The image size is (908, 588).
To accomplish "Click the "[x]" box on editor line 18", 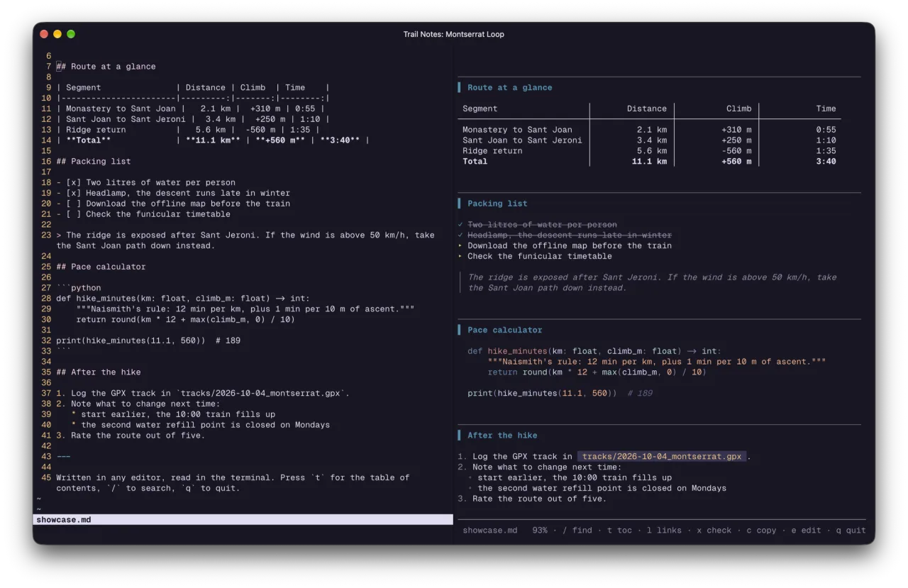I will pyautogui.click(x=74, y=183).
